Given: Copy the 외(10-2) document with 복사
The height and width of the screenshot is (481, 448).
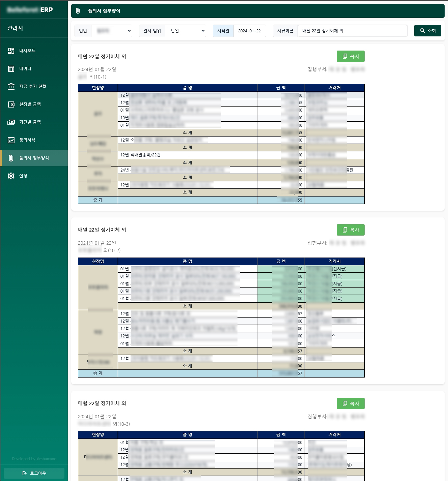Looking at the screenshot, I should [351, 230].
